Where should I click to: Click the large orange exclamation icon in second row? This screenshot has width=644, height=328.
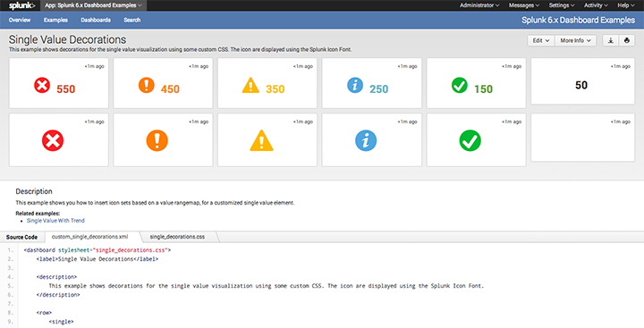point(157,140)
